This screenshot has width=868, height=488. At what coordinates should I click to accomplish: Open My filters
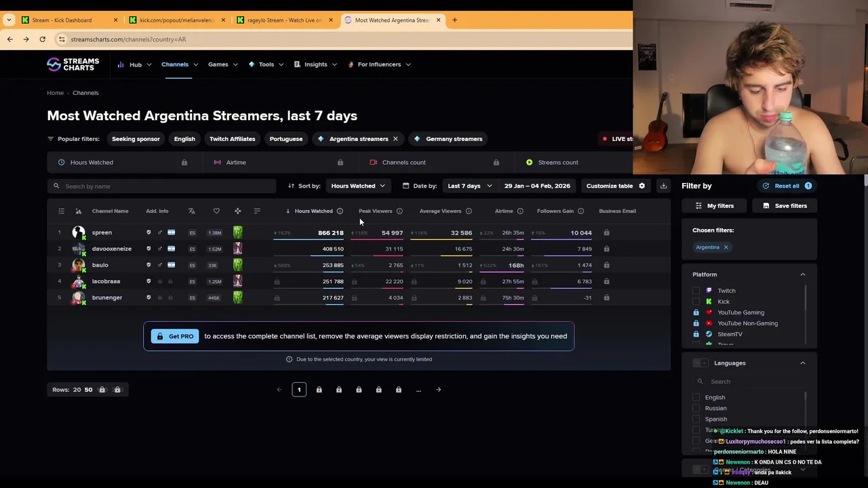coord(714,206)
